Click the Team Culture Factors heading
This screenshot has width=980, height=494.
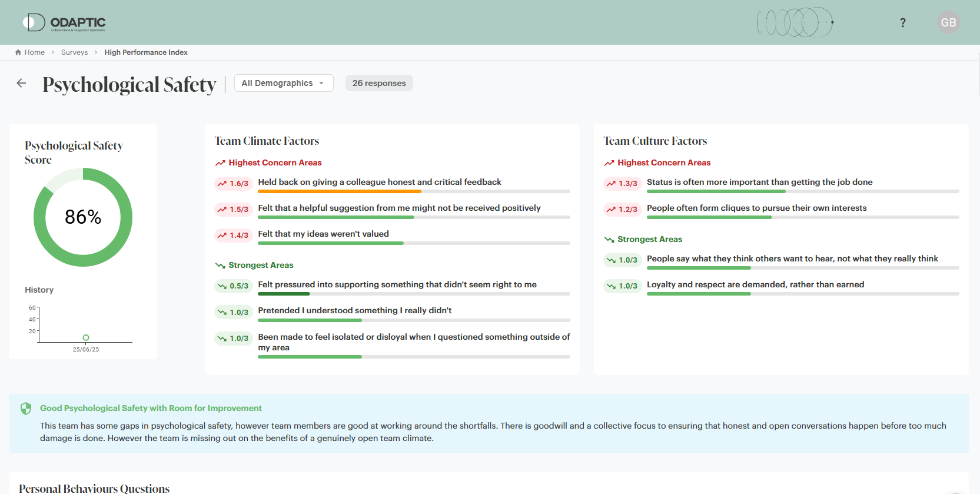[655, 141]
